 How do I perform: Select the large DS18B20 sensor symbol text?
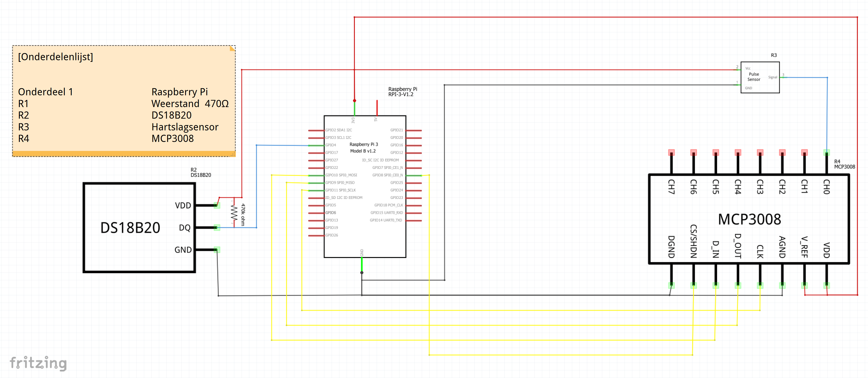click(x=130, y=228)
